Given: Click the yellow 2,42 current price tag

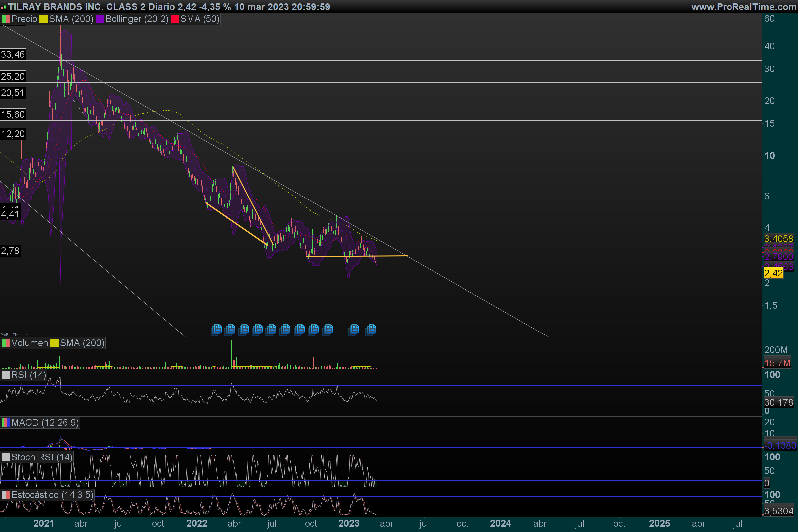Looking at the screenshot, I should (773, 273).
